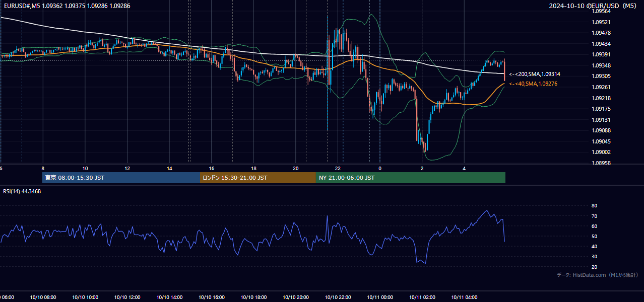Screen dimensions: 644x302
Task: Click price level 1.09088 on axis
Action: (601, 130)
